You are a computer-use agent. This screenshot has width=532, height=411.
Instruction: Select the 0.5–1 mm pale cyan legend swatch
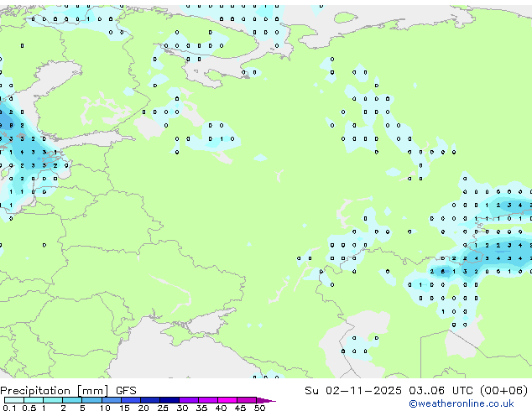coord(34,400)
